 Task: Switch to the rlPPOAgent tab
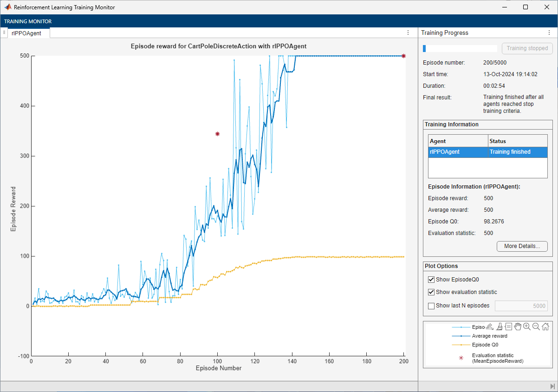coord(26,33)
